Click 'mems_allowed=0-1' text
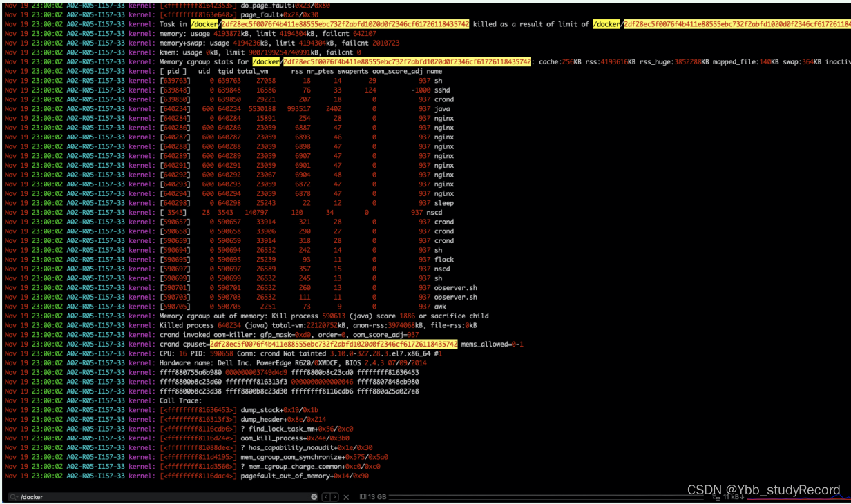 coord(493,344)
